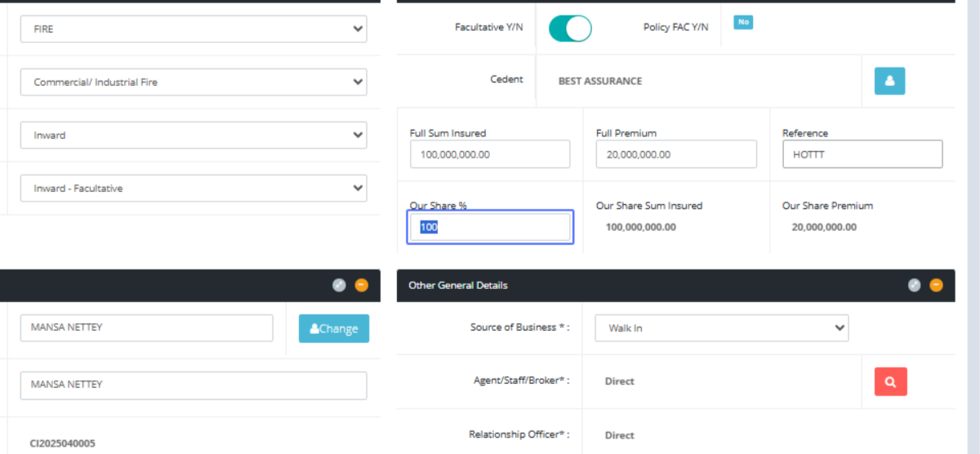980x454 pixels.
Task: Open Commercial/ Industrial Fire dropdown
Action: tap(194, 82)
